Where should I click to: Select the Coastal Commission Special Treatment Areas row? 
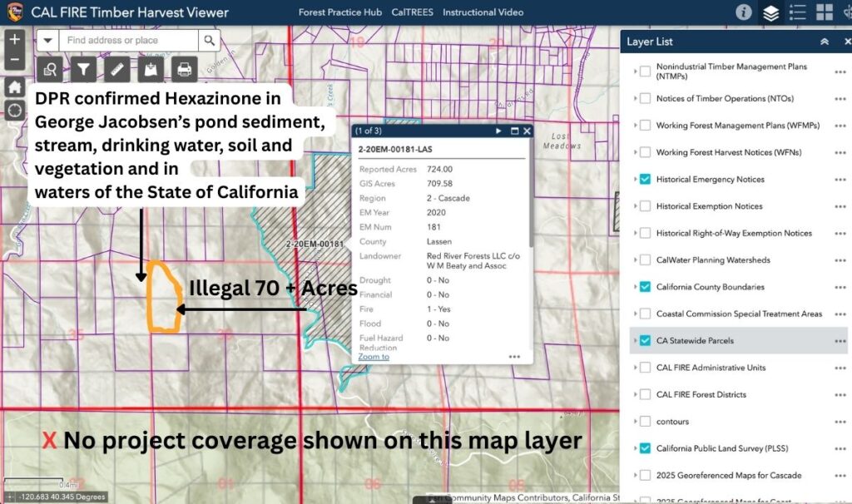(739, 314)
